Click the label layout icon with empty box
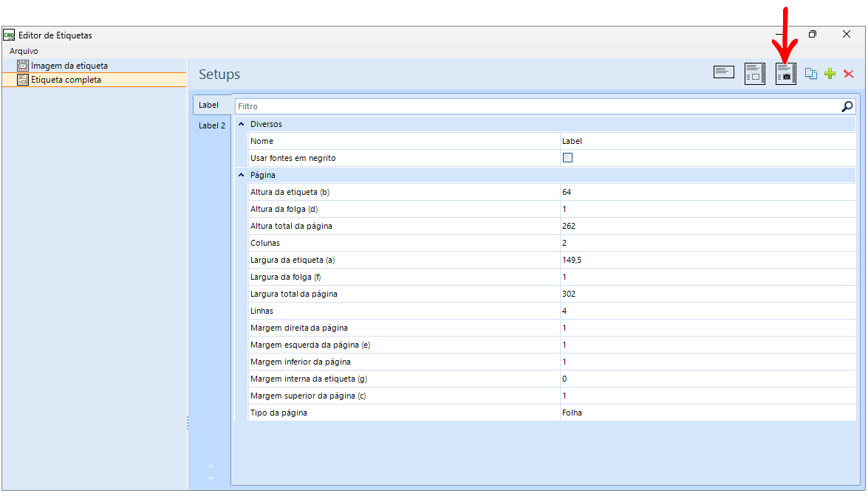This screenshot has height=496, width=868. tap(755, 74)
